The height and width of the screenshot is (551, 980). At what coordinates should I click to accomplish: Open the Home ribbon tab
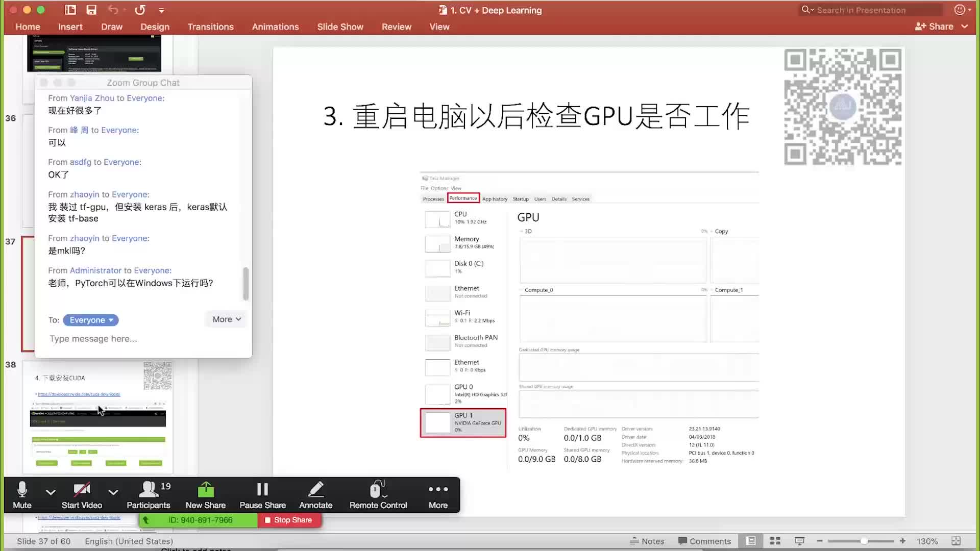[x=28, y=27]
